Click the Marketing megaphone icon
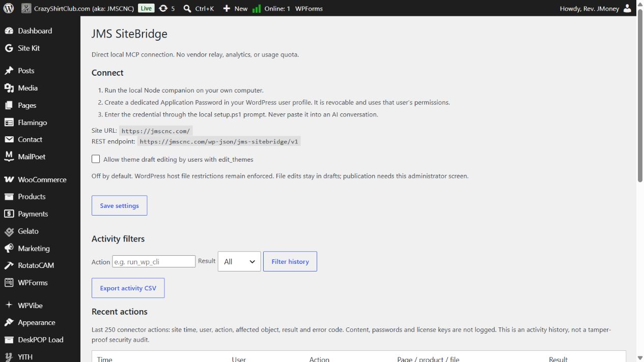Screen dimensions: 644x362 (9, 249)
